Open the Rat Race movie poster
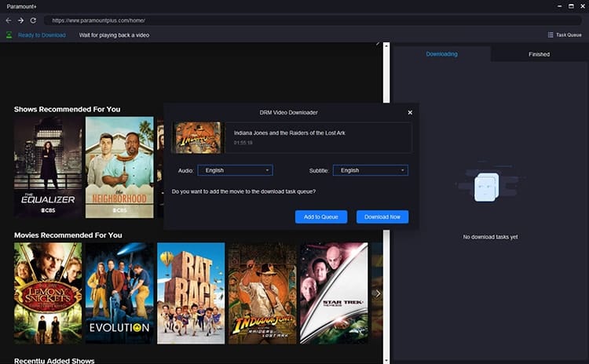The height and width of the screenshot is (364, 589). pyautogui.click(x=191, y=293)
